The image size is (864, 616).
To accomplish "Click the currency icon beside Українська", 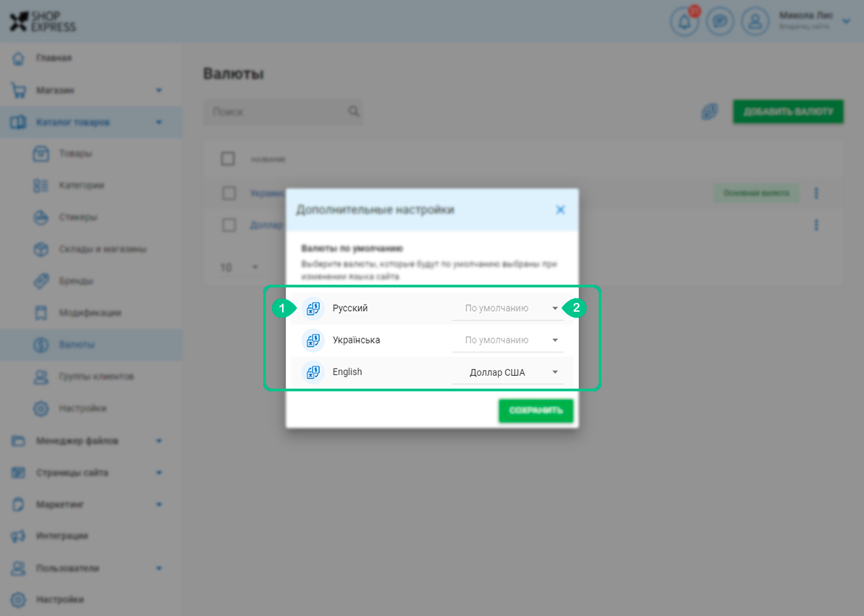I will [x=313, y=340].
